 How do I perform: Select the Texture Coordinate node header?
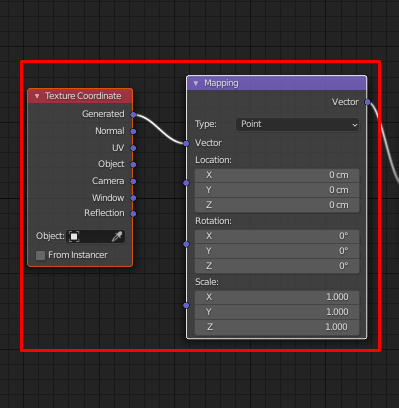click(80, 96)
